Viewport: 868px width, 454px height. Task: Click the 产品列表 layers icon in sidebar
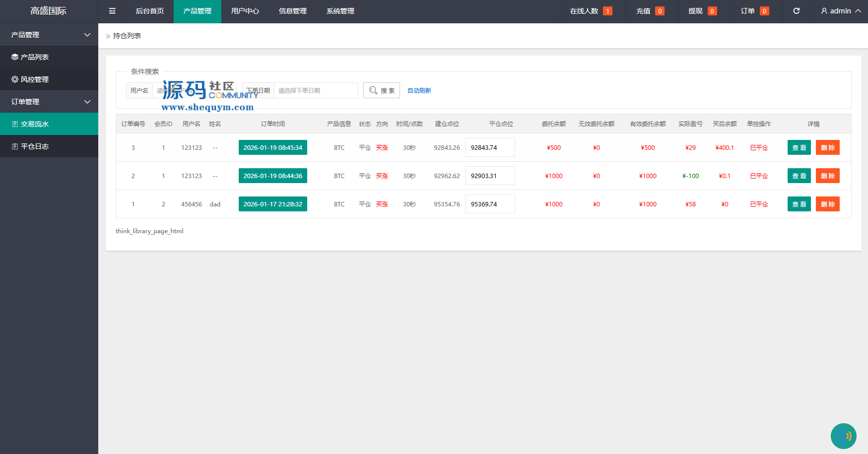(x=15, y=57)
